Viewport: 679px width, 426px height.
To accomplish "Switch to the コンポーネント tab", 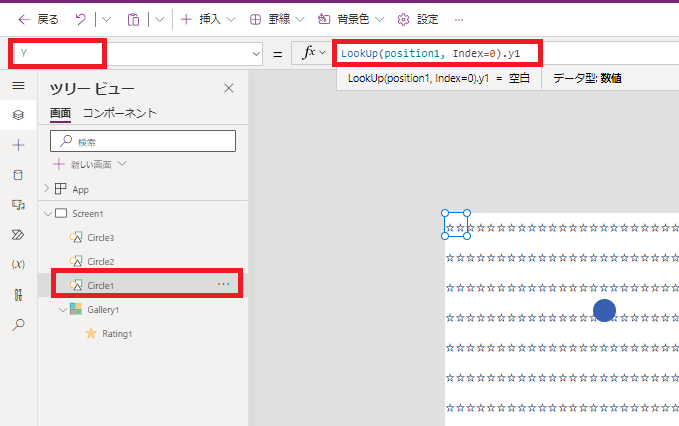I will click(120, 113).
